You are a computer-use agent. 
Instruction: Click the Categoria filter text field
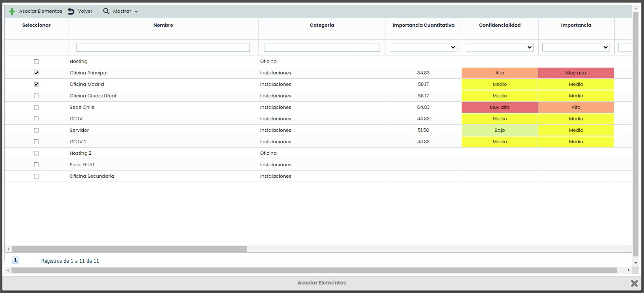[322, 47]
